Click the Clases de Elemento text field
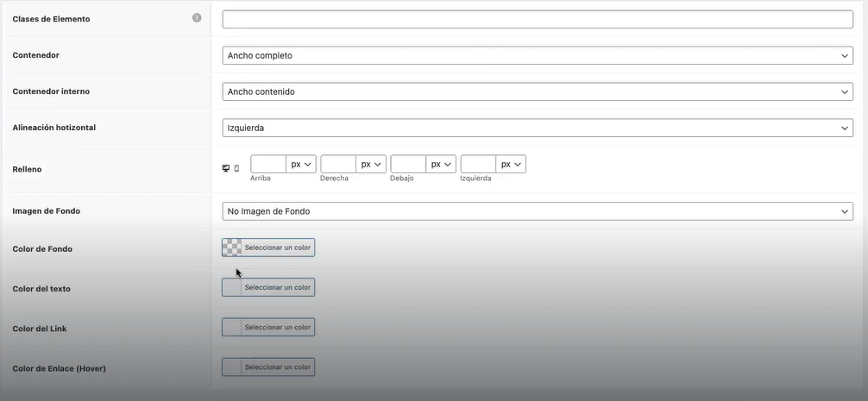868x401 pixels. point(538,19)
